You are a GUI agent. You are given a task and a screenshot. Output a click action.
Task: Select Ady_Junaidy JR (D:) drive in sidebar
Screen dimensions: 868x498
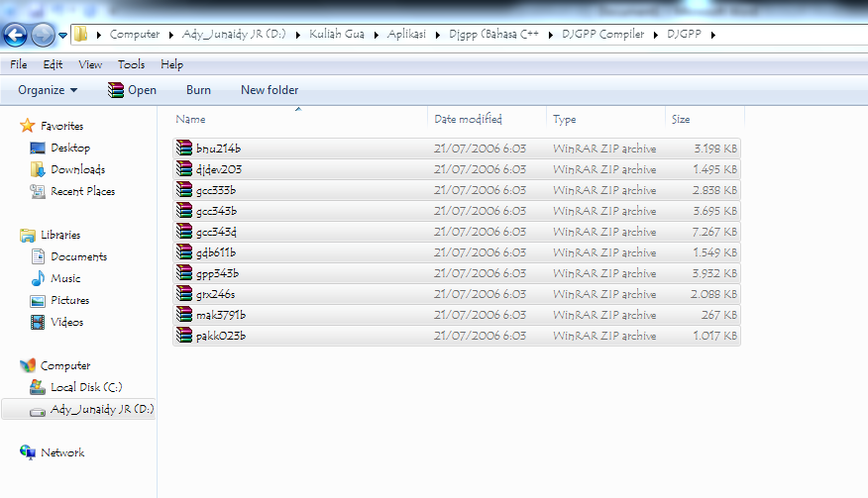pyautogui.click(x=78, y=409)
